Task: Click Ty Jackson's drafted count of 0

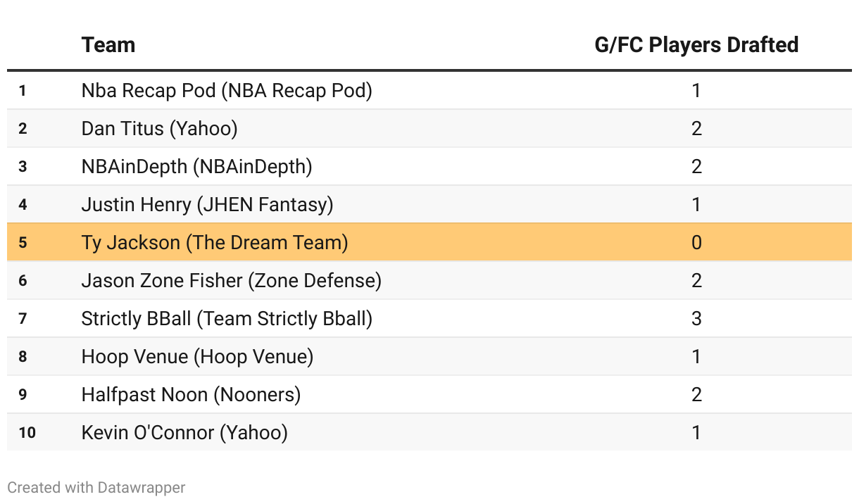Action: pyautogui.click(x=696, y=243)
